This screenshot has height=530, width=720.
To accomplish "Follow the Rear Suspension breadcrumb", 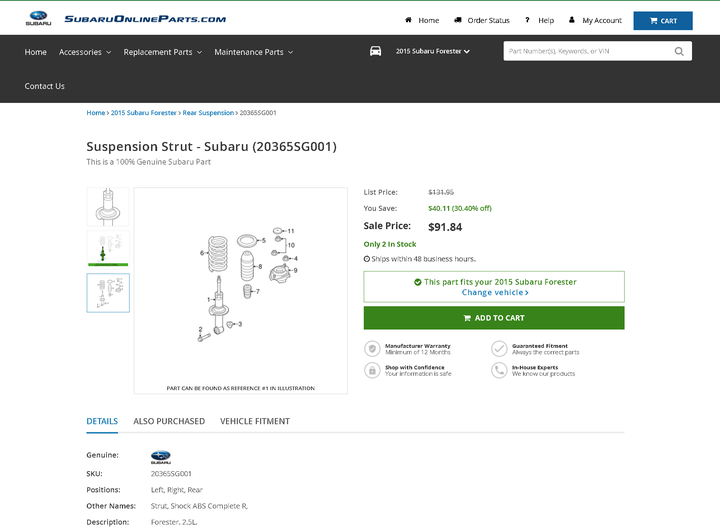I will (208, 113).
